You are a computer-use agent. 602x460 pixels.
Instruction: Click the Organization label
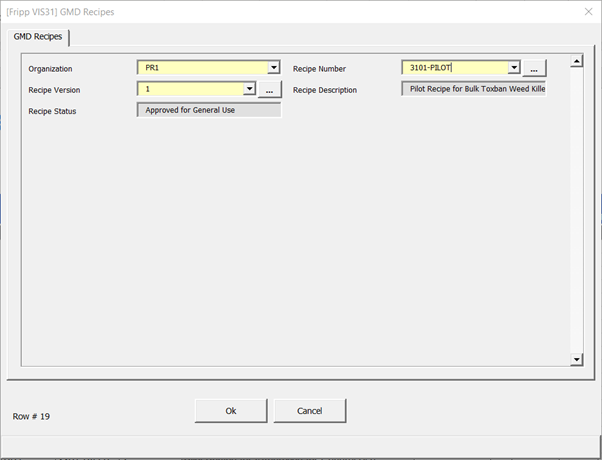[50, 69]
